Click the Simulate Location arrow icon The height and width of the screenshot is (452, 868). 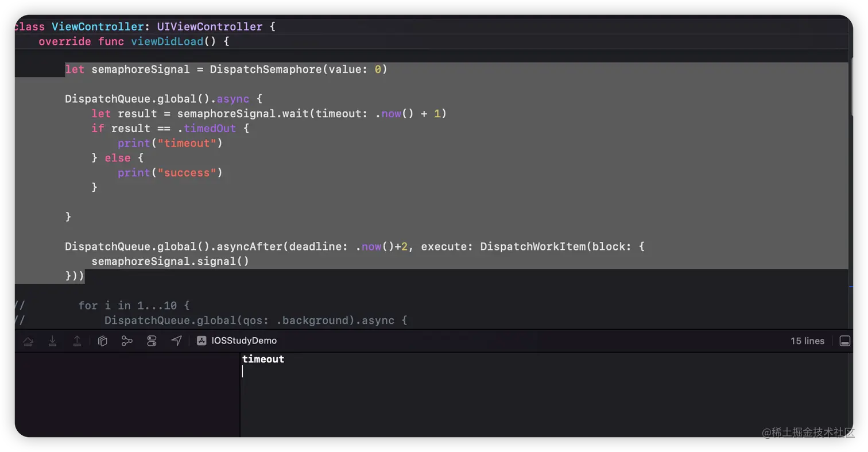(176, 341)
